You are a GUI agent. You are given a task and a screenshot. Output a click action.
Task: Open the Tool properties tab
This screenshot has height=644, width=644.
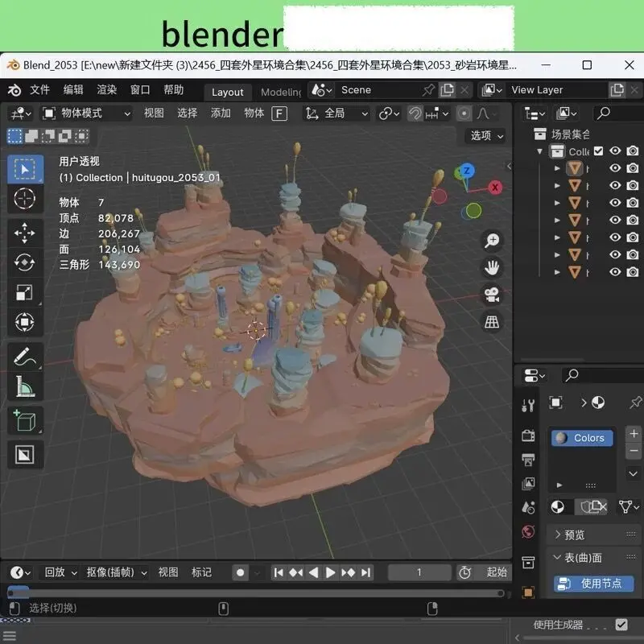[x=528, y=406]
